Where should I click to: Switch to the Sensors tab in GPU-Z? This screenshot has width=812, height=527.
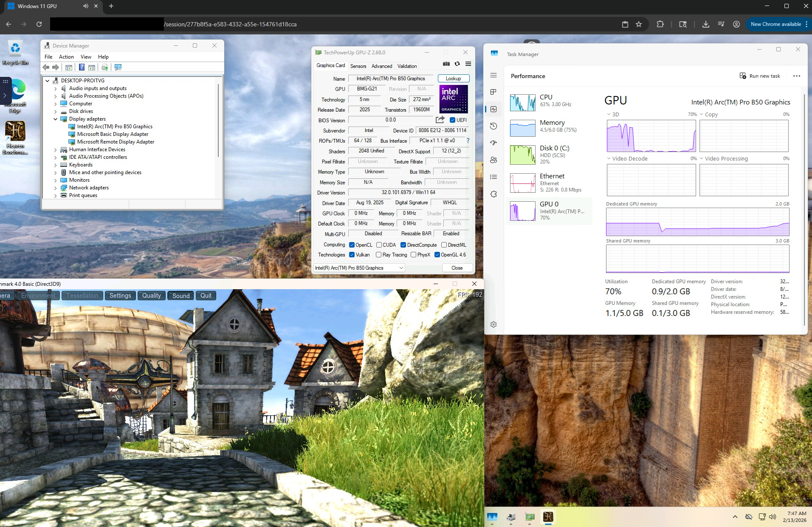point(358,66)
